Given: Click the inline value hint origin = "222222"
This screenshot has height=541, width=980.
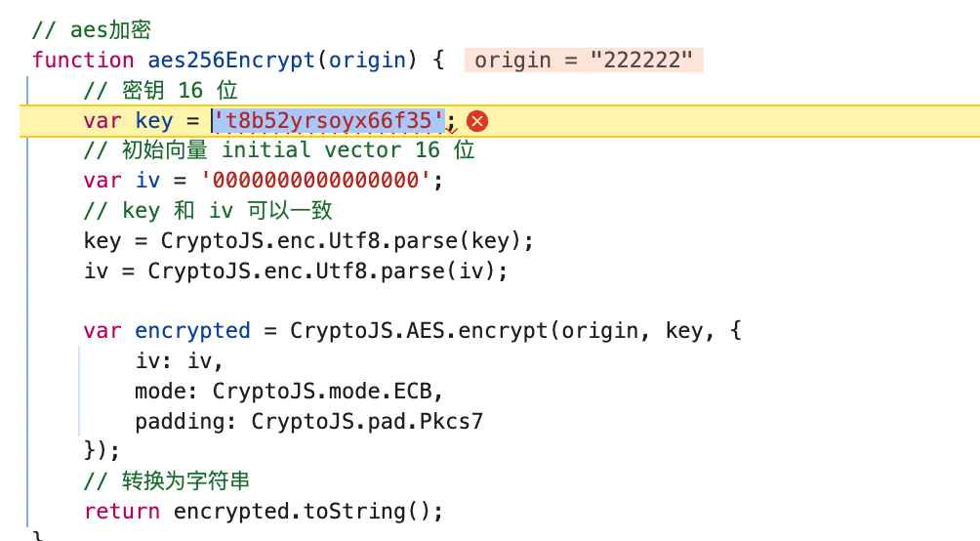Looking at the screenshot, I should click(584, 61).
